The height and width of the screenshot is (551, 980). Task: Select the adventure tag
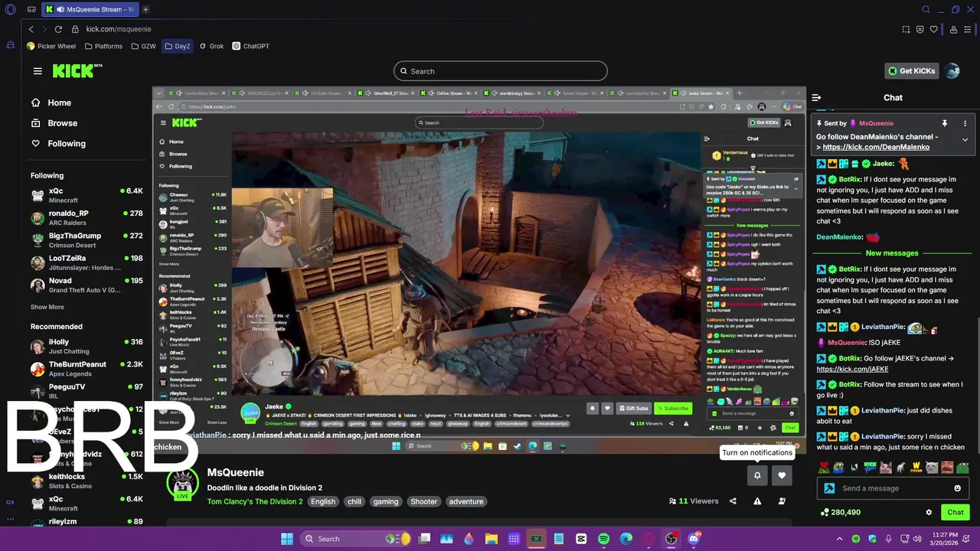click(466, 502)
